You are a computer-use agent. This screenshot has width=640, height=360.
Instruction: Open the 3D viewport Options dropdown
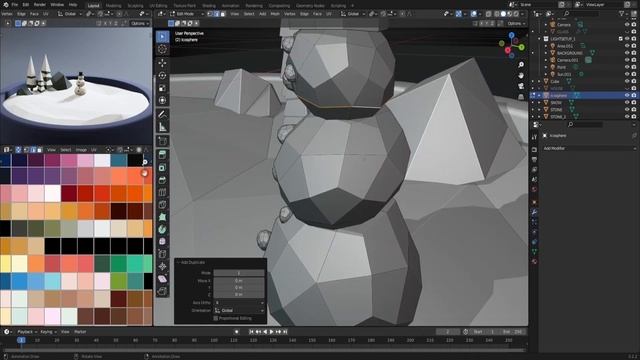click(516, 23)
